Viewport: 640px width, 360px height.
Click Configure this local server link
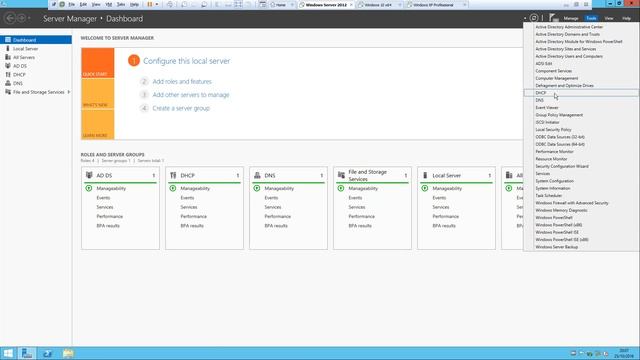[x=187, y=61]
